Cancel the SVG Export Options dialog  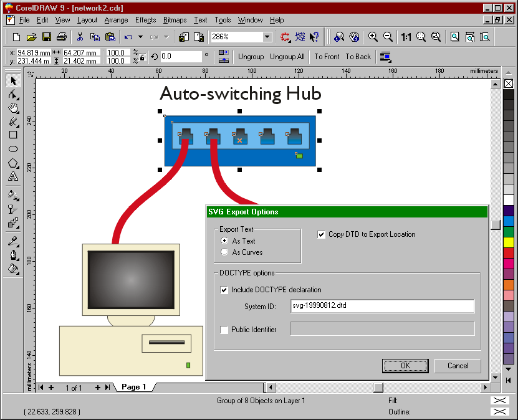point(458,366)
